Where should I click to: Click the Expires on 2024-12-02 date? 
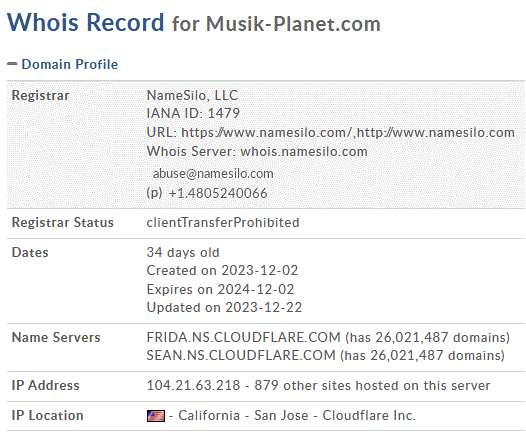220,289
